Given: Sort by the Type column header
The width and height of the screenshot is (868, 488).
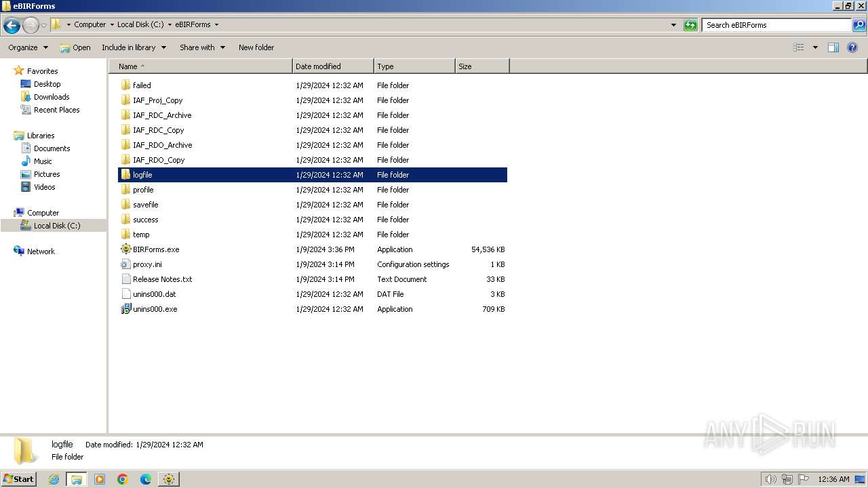Looking at the screenshot, I should (x=414, y=66).
